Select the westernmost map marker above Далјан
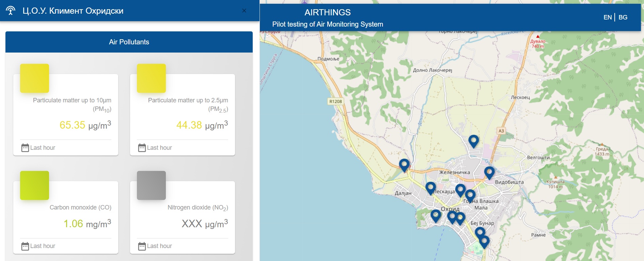The image size is (644, 261). point(404,165)
